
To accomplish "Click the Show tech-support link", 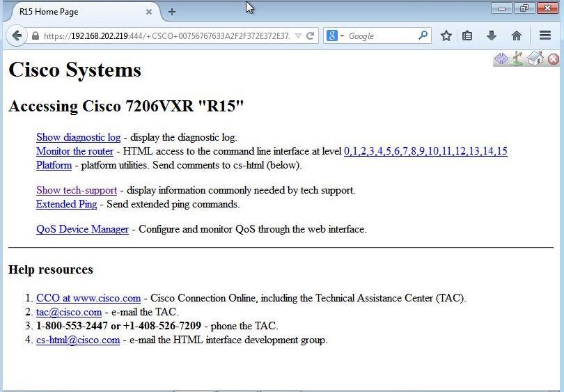I will 77,190.
